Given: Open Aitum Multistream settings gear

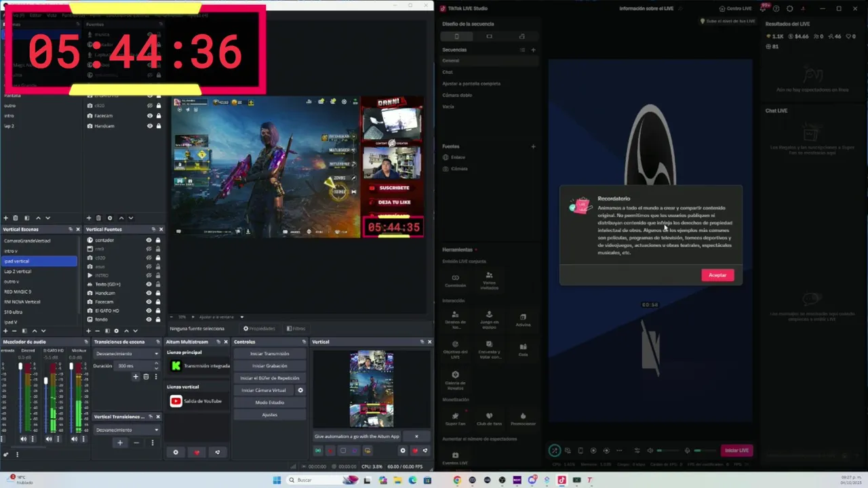Looking at the screenshot, I should [x=176, y=452].
